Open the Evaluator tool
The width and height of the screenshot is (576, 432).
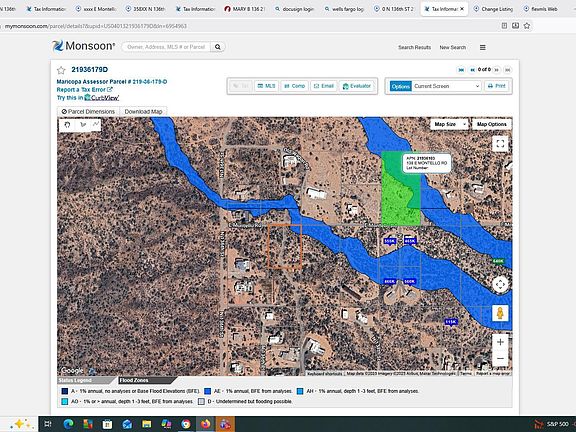pyautogui.click(x=357, y=86)
